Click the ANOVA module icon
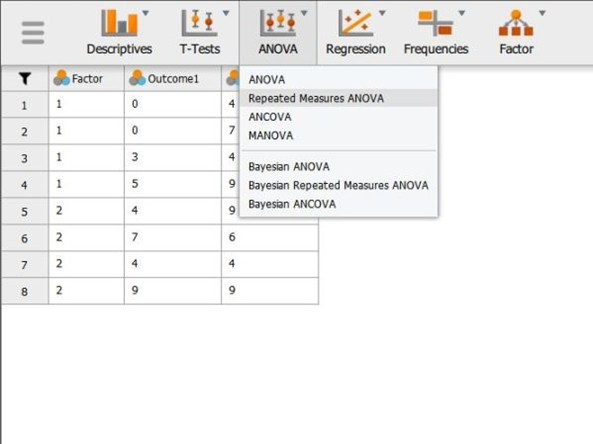Image resolution: width=593 pixels, height=444 pixels. [278, 23]
